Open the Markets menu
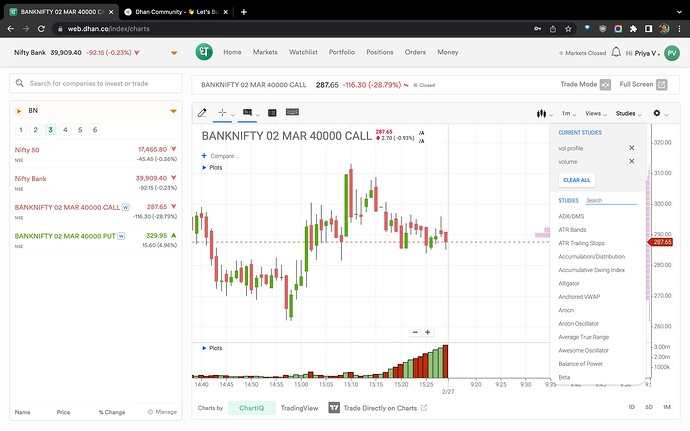Viewport: 690px width, 431px height. tap(265, 52)
